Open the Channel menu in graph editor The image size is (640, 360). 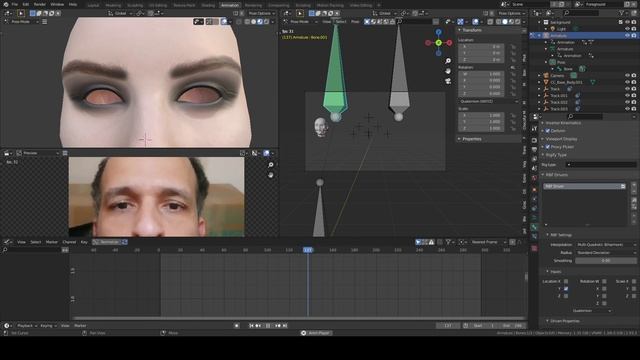coord(69,242)
